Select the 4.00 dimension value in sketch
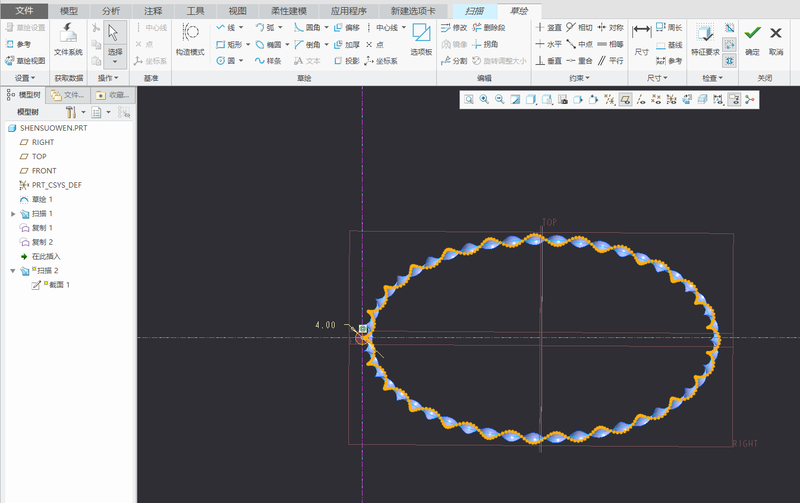The image size is (800, 503). [x=326, y=325]
